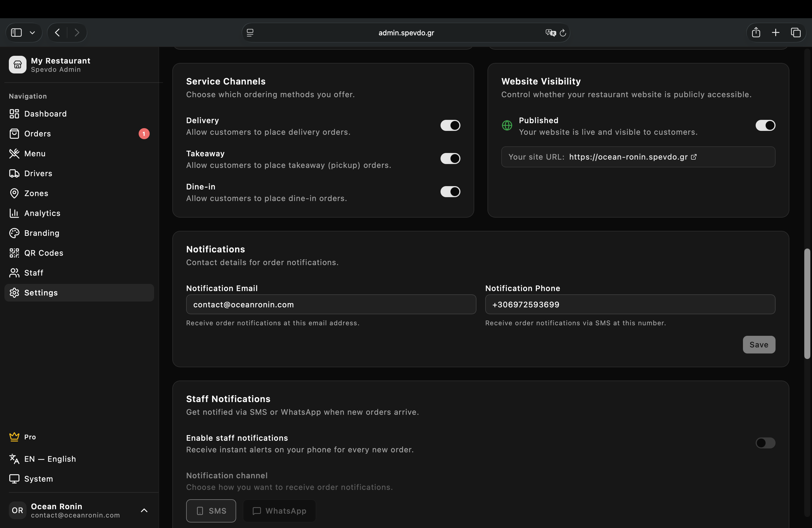Turn off the Takeaway toggle

click(450, 158)
